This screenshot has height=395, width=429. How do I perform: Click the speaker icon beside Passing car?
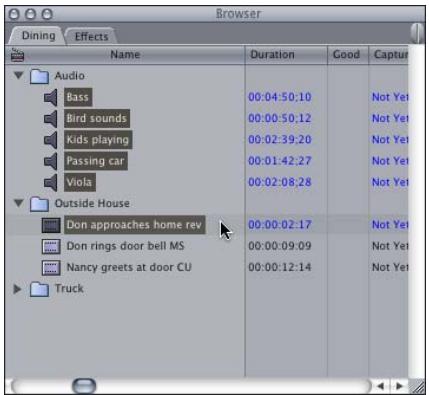coord(51,161)
